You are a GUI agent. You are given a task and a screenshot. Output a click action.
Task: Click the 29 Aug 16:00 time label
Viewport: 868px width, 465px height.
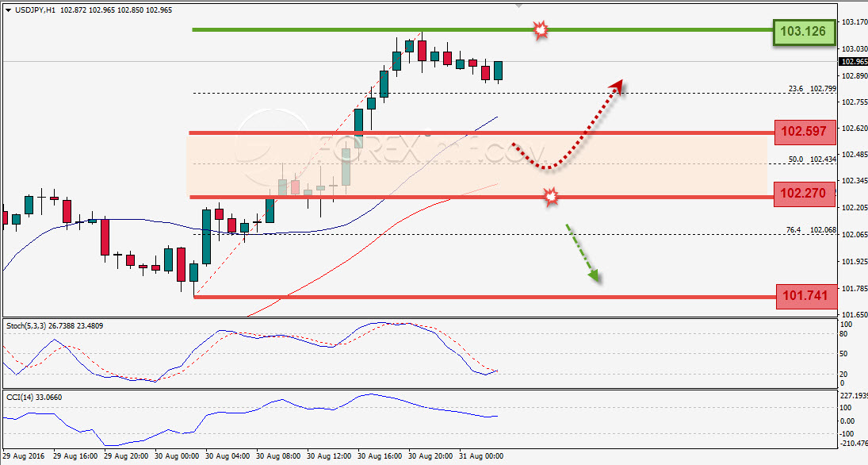[x=76, y=456]
